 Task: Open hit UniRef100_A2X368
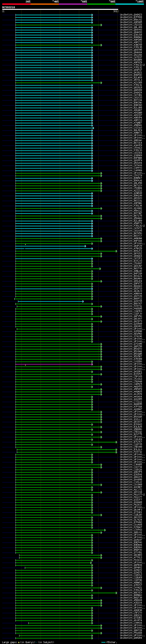point(131,82)
